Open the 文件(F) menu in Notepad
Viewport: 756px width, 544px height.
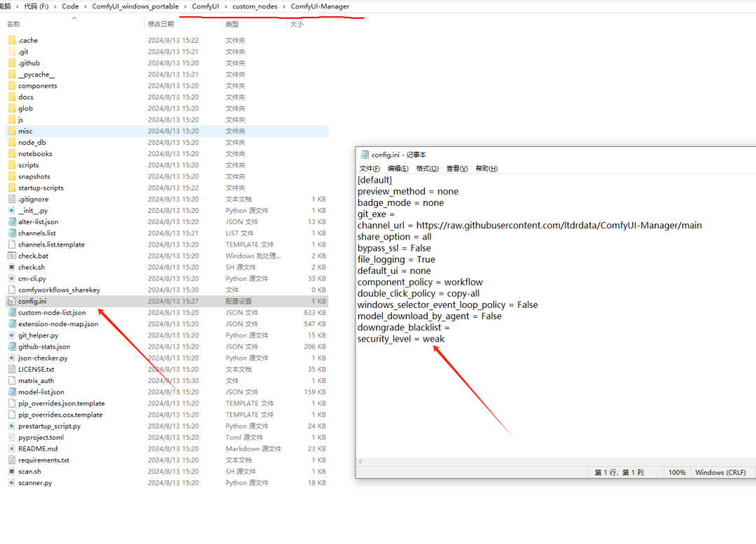click(370, 169)
